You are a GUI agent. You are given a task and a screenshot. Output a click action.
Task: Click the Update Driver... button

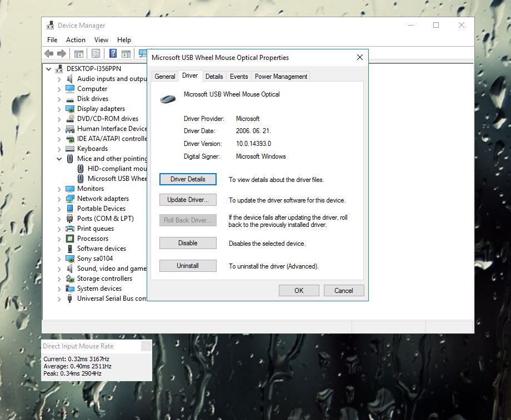pyautogui.click(x=188, y=200)
